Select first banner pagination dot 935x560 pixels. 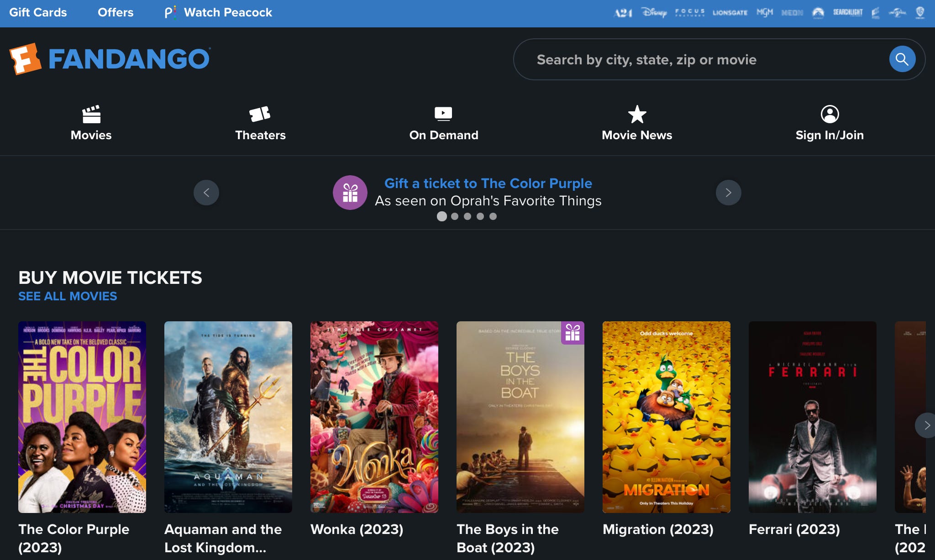click(442, 216)
